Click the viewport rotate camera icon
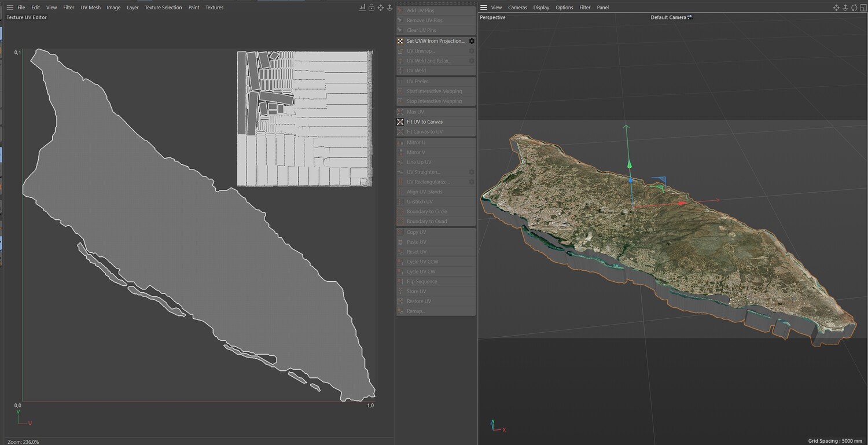Image resolution: width=868 pixels, height=445 pixels. [854, 8]
